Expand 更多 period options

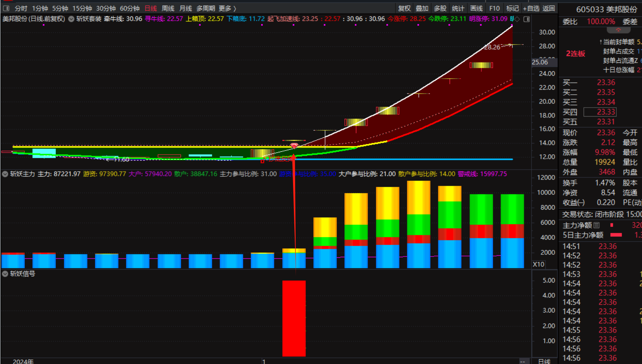[x=227, y=8]
